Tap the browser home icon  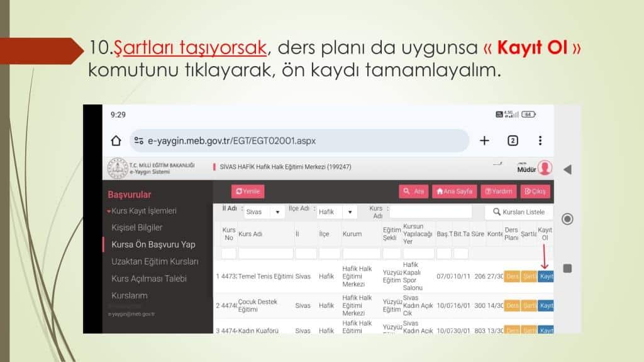pyautogui.click(x=116, y=140)
